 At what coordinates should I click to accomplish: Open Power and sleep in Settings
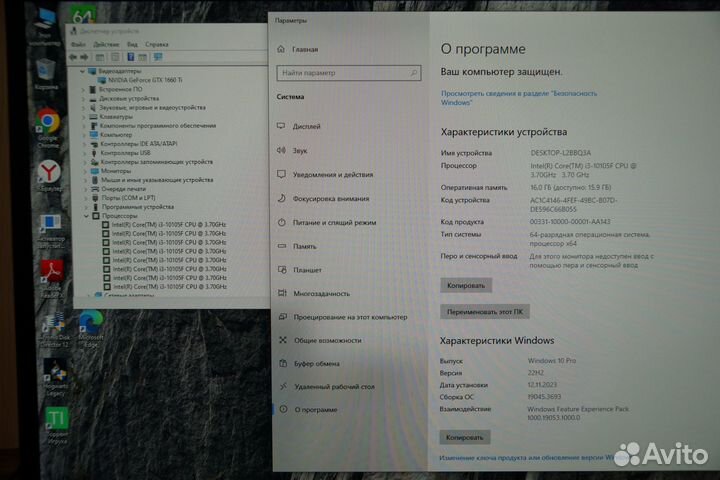point(334,222)
